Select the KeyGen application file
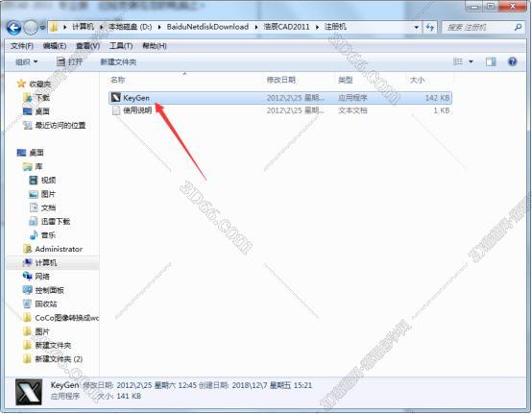Screen dimensions: 532x414 280,98
